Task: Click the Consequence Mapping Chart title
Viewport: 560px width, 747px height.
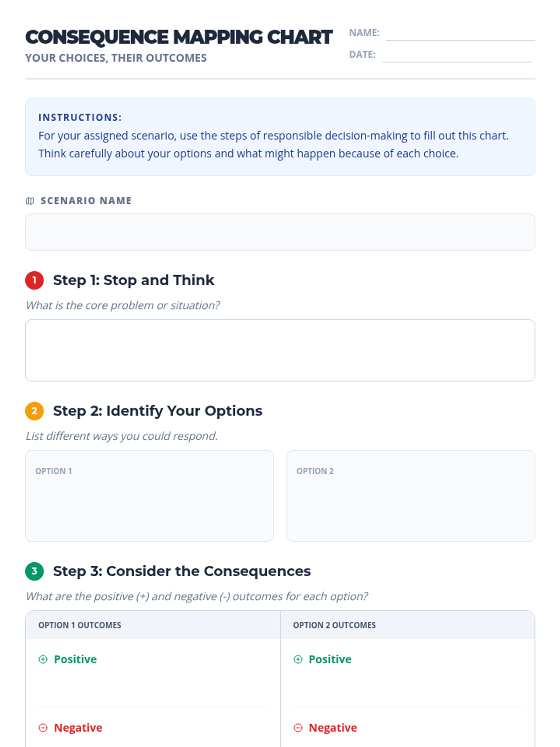Action: tap(179, 37)
